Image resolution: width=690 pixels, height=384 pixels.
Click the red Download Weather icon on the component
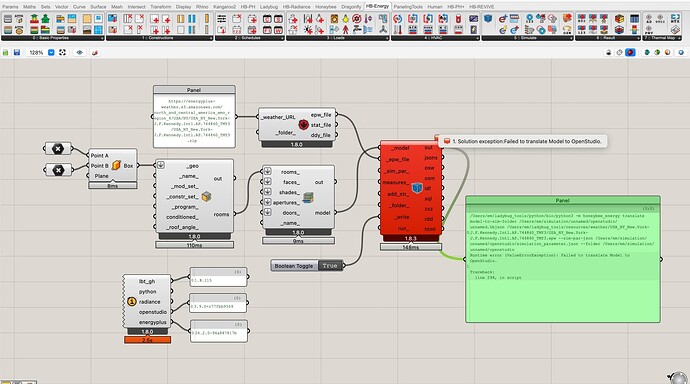pyautogui.click(x=303, y=124)
